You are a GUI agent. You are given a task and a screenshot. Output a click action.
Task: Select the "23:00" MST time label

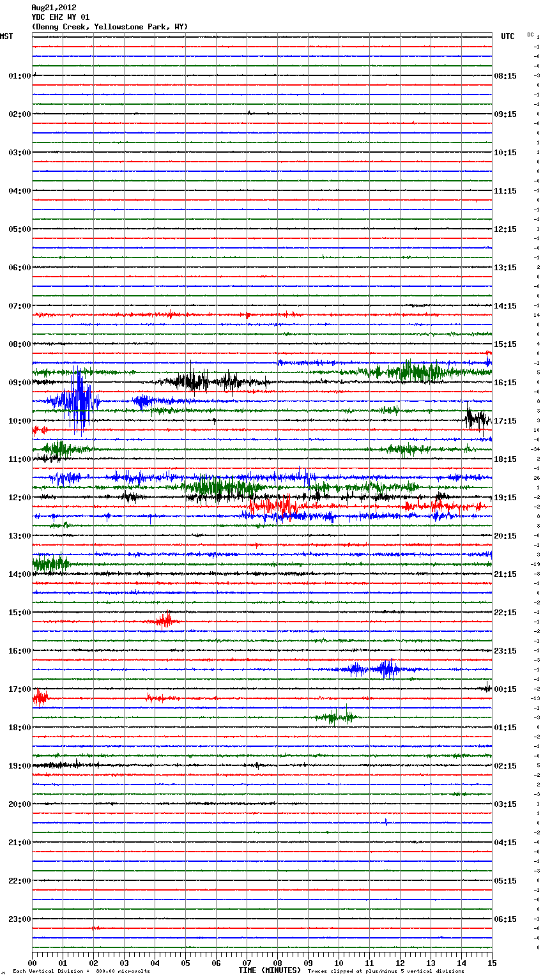20,919
